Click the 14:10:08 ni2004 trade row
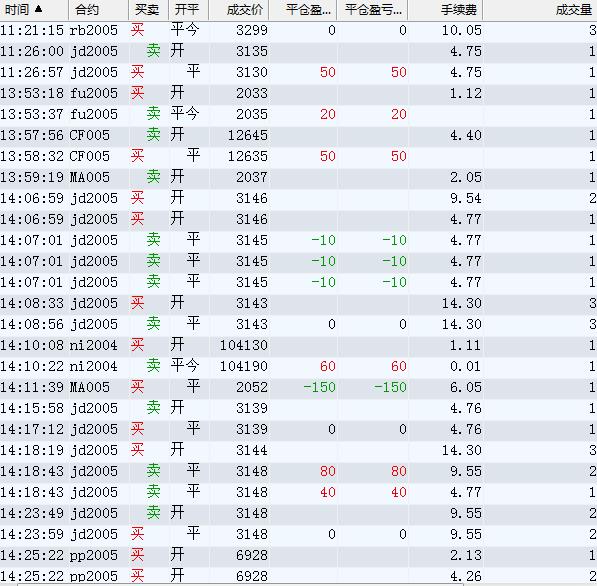The height and width of the screenshot is (586, 597). 298,345
